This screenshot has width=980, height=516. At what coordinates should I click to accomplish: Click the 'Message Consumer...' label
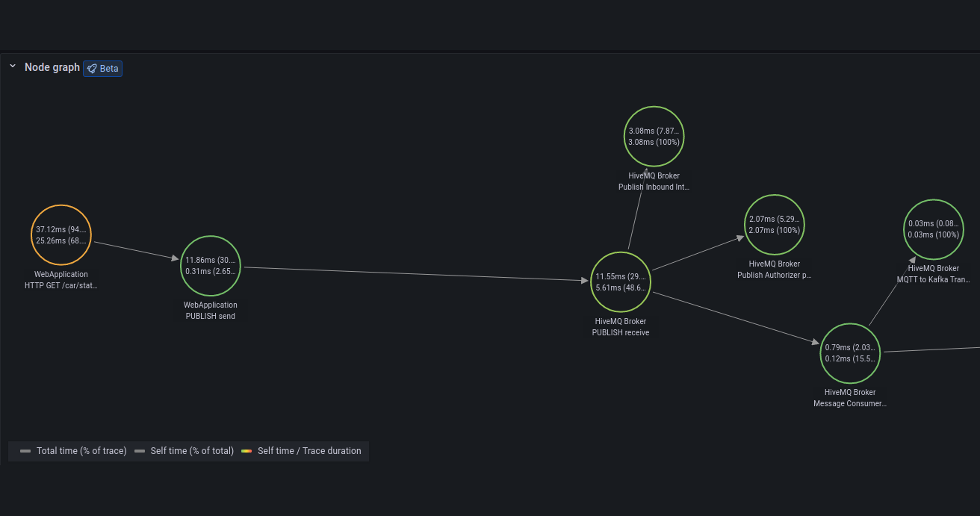[850, 403]
